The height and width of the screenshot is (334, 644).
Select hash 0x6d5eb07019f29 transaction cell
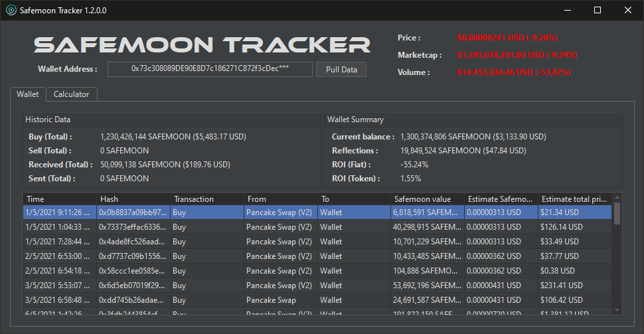133,285
